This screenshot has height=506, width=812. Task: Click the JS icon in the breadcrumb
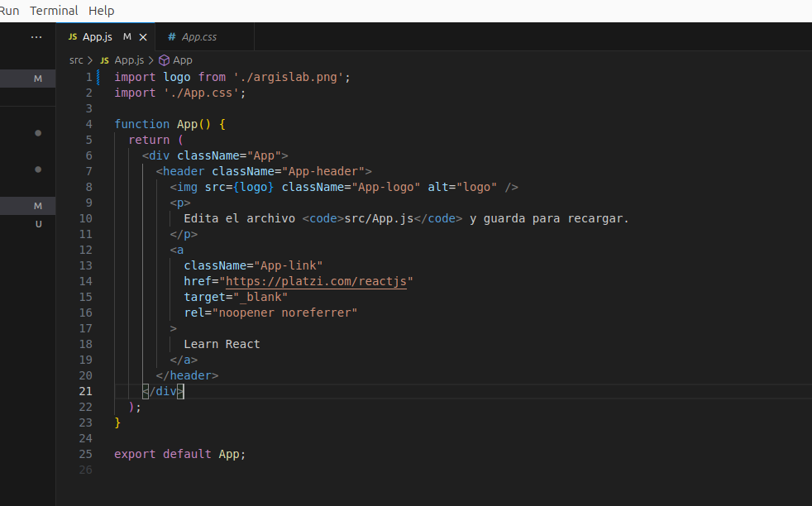point(105,60)
